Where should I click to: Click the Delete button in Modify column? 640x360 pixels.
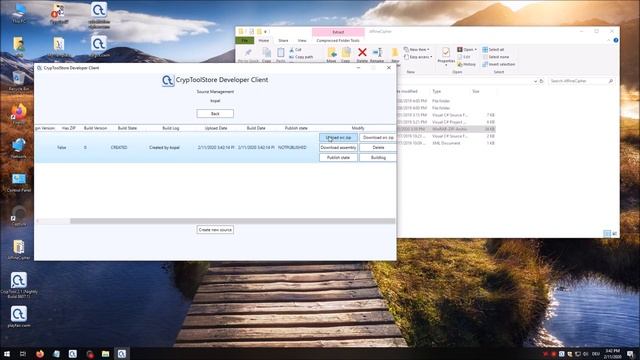tap(378, 147)
